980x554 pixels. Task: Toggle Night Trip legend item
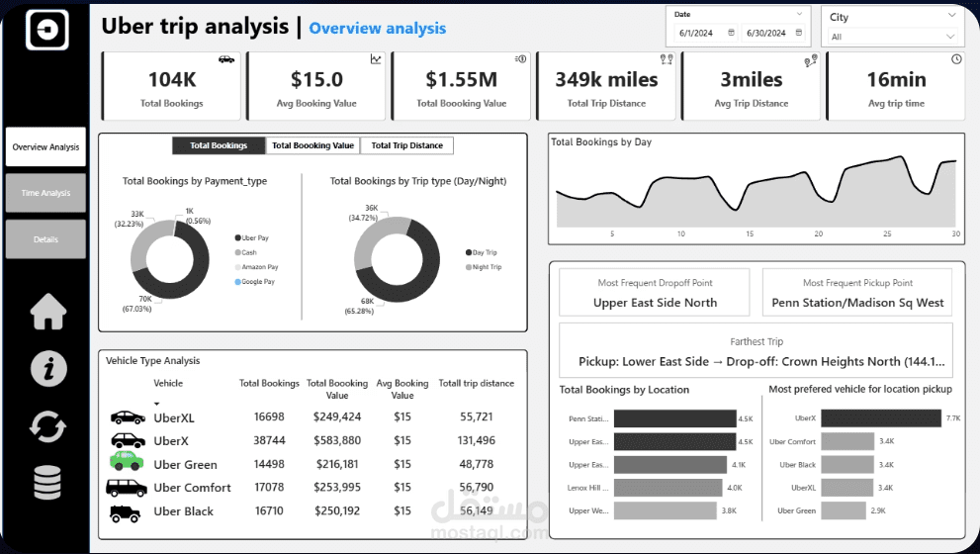(x=484, y=267)
